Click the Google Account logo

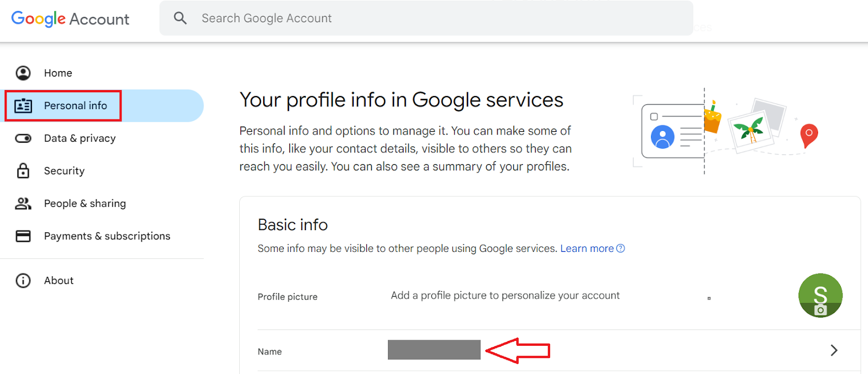(x=70, y=19)
